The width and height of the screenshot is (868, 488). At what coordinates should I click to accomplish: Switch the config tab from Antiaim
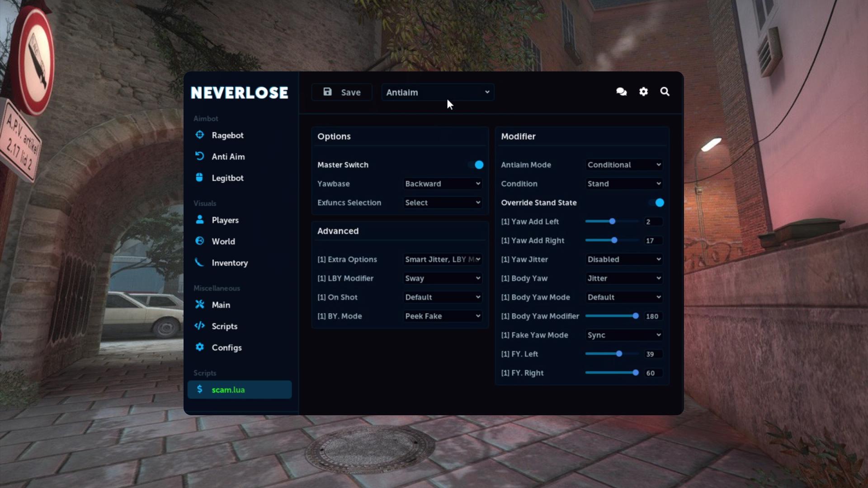coord(437,92)
